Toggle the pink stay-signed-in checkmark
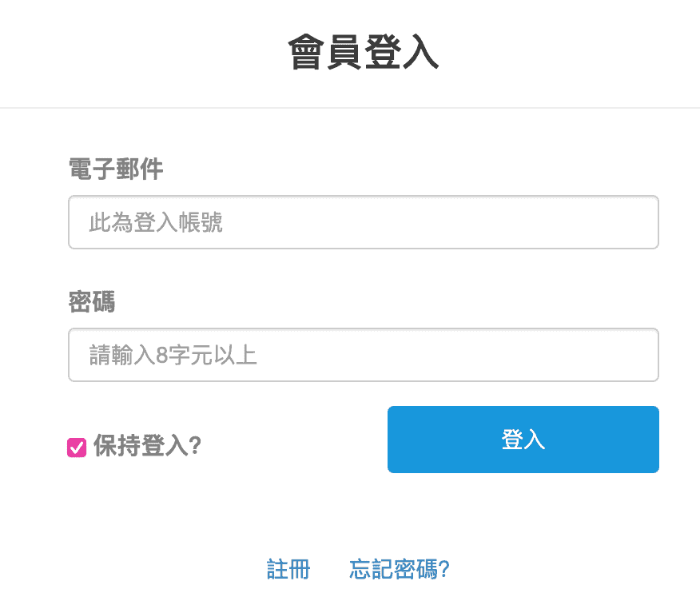Image resolution: width=700 pixels, height=601 pixels. click(x=77, y=448)
